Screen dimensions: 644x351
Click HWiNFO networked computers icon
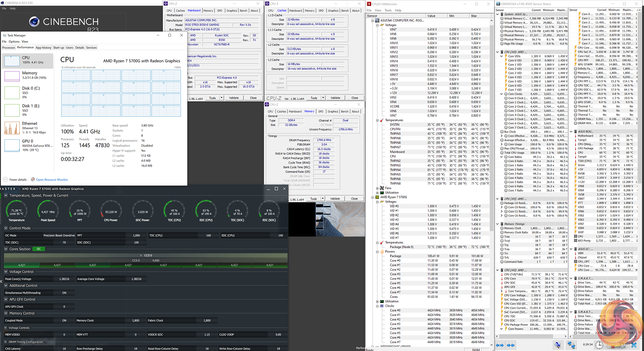(571, 345)
